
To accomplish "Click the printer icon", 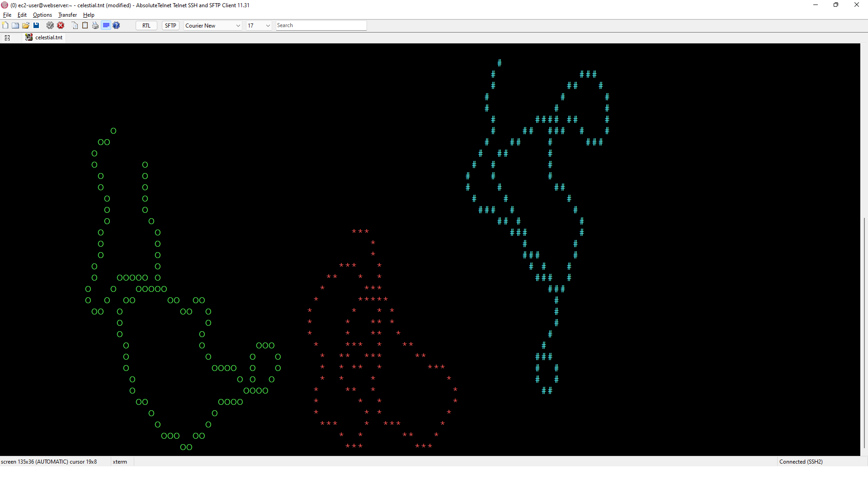I will [x=95, y=25].
